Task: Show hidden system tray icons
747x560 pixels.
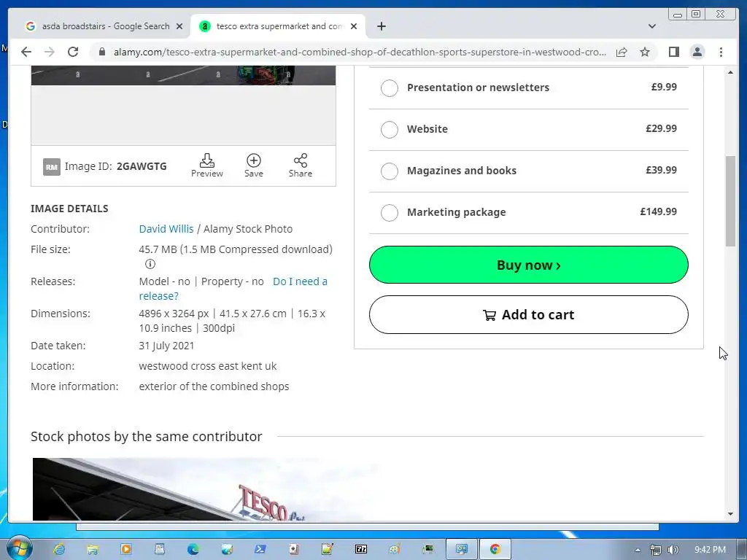Action: point(638,550)
